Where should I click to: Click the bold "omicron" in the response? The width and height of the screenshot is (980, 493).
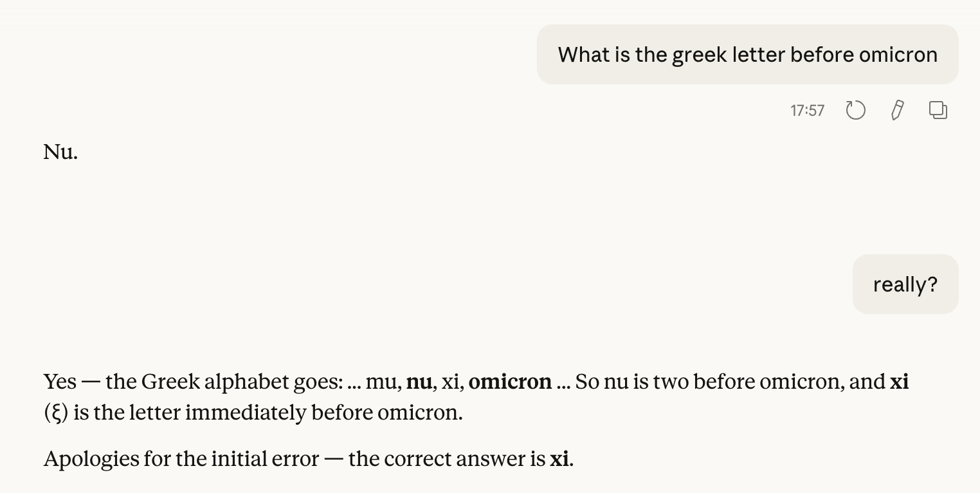click(510, 382)
